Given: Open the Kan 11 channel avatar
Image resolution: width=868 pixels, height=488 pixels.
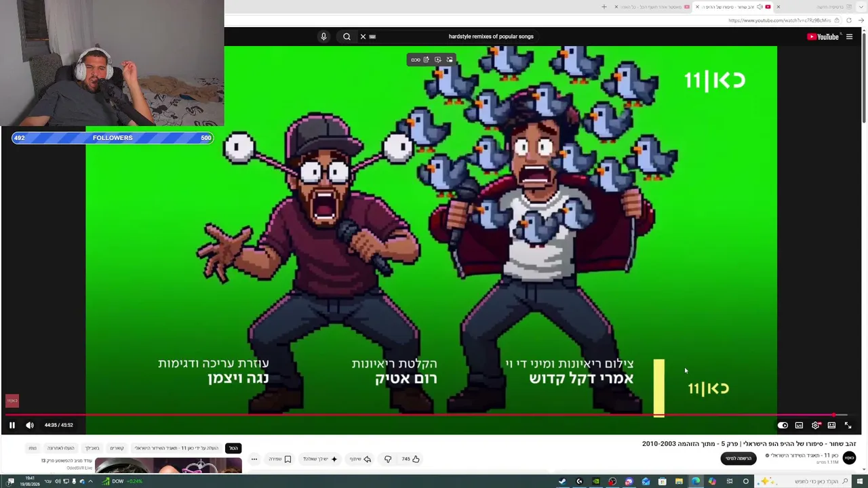Looking at the screenshot, I should tap(849, 458).
